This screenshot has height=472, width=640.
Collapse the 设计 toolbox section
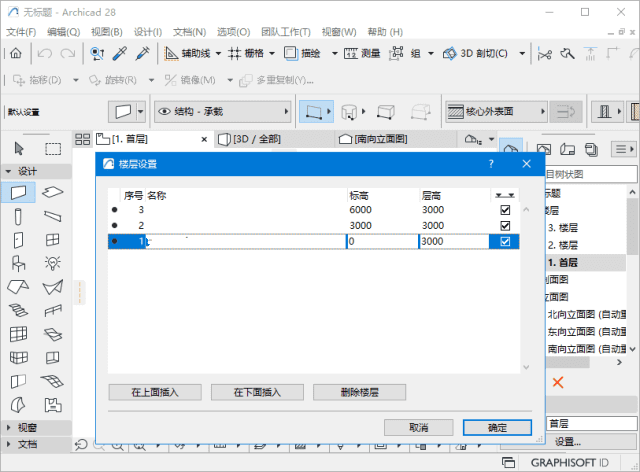click(9, 171)
